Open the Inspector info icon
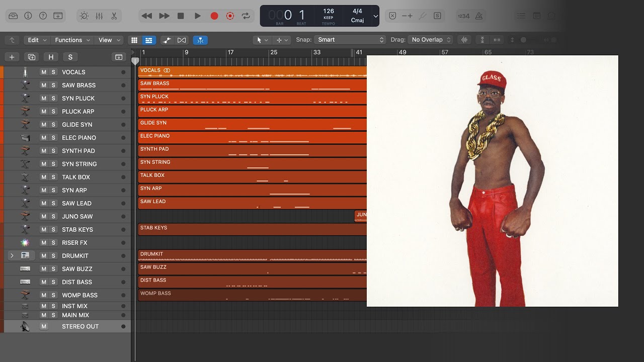This screenshot has height=362, width=644. [28, 16]
